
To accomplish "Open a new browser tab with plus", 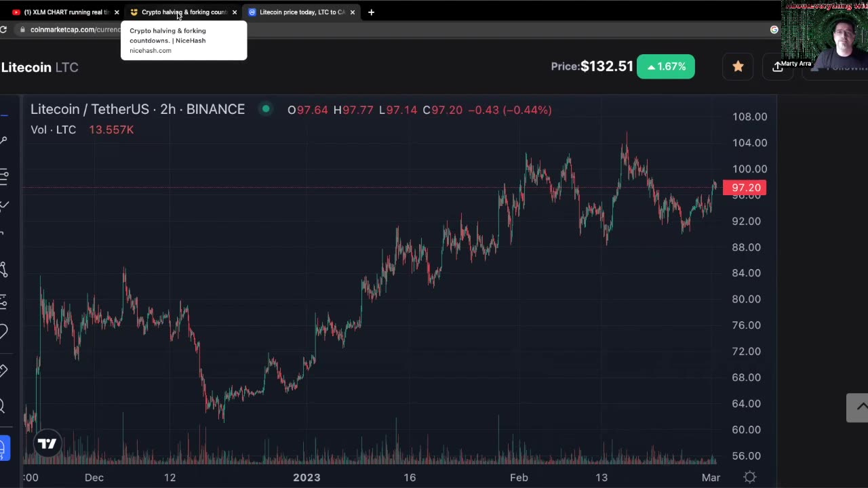I will pos(371,12).
